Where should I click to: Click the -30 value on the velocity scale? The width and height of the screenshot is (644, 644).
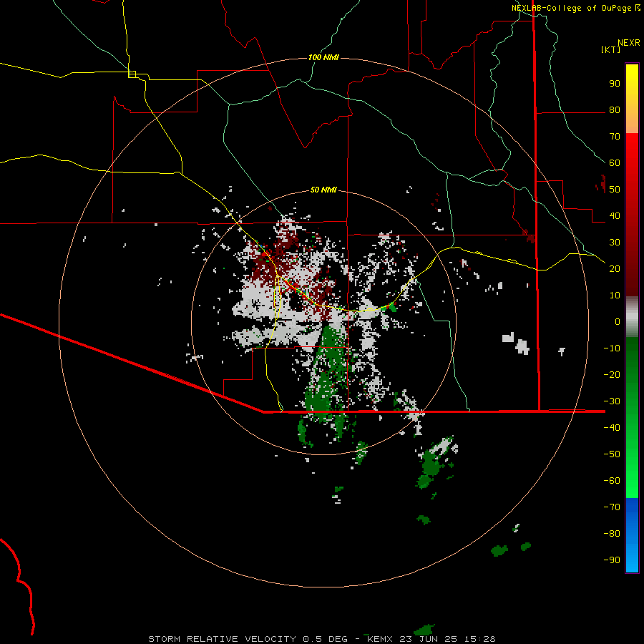[x=612, y=401]
